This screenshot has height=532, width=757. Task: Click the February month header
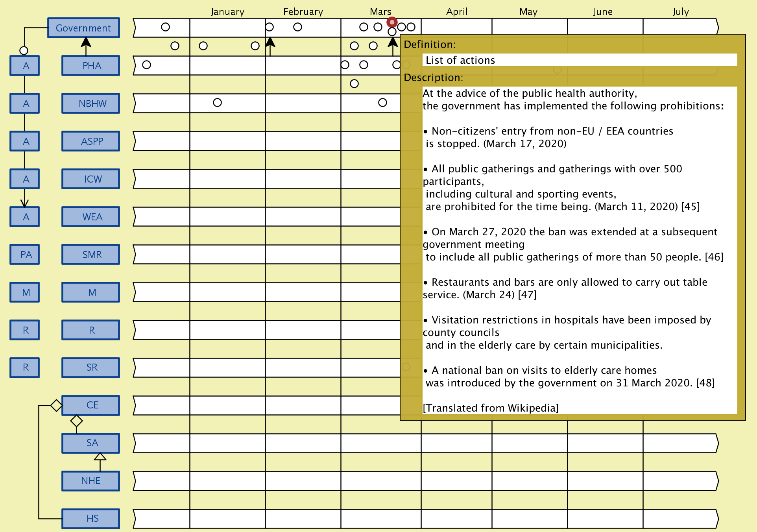pos(303,11)
